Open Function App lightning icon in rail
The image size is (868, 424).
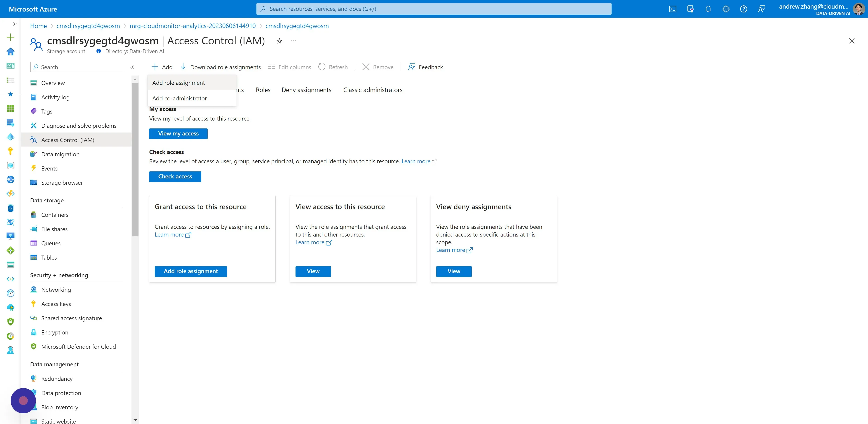point(10,194)
